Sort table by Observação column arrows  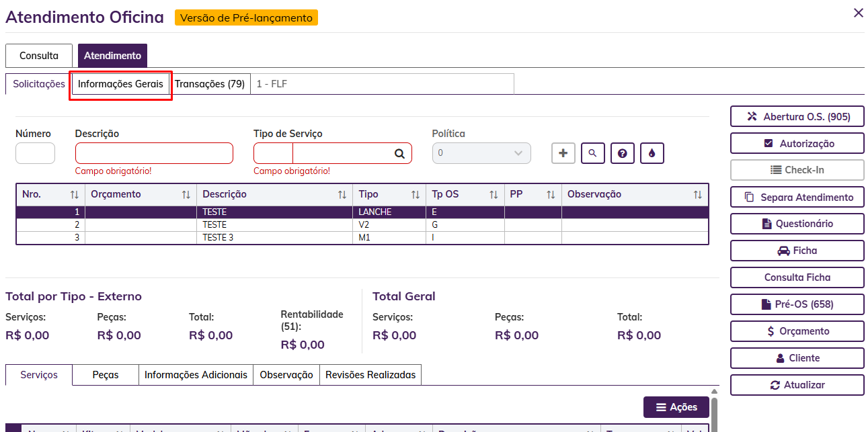tap(697, 195)
